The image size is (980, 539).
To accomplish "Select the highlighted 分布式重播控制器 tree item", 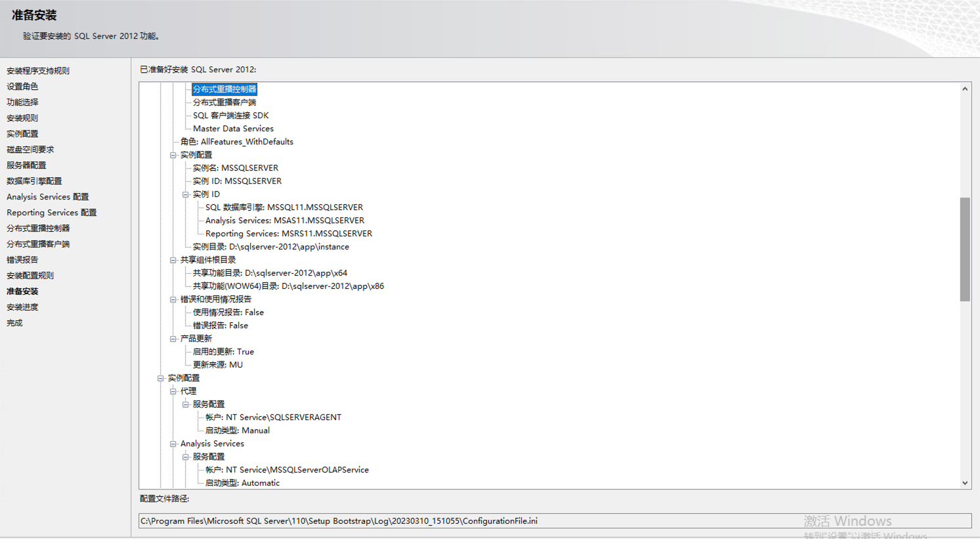I will (224, 89).
